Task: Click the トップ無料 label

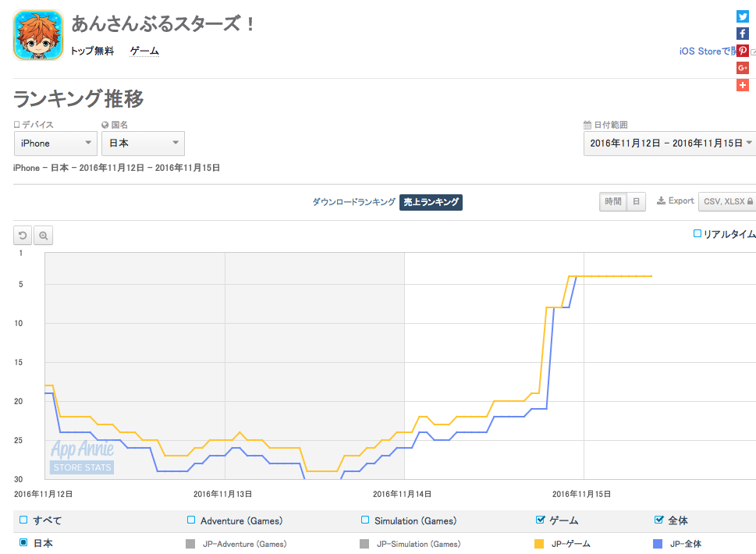Action: pos(92,51)
